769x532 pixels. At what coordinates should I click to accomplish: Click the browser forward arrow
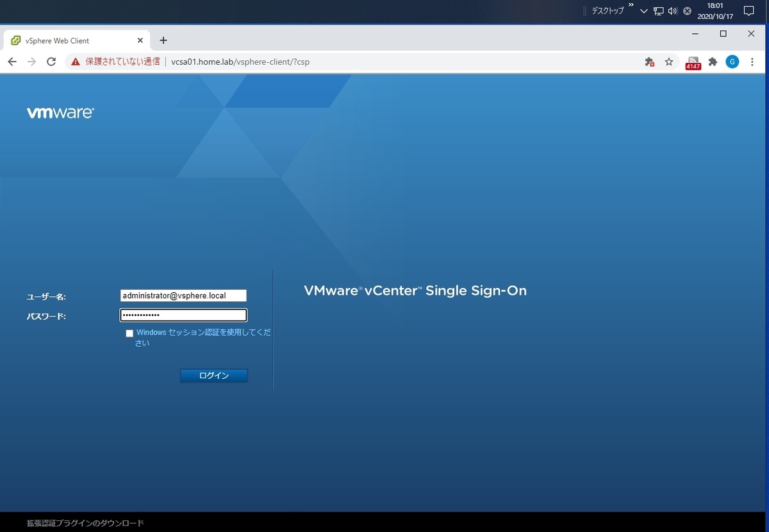coord(31,62)
